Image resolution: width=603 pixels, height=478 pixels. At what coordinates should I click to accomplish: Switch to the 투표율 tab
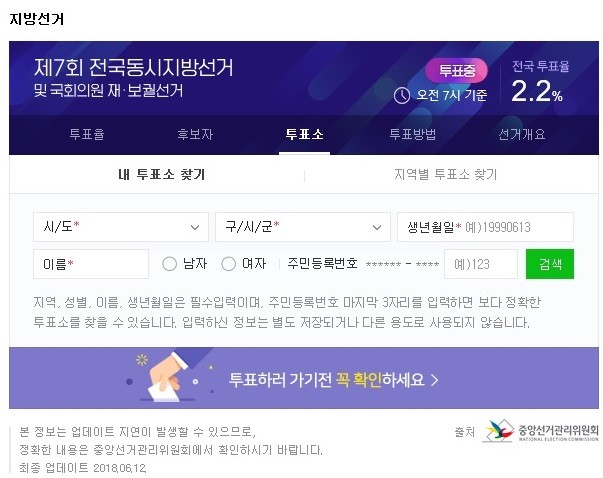87,134
